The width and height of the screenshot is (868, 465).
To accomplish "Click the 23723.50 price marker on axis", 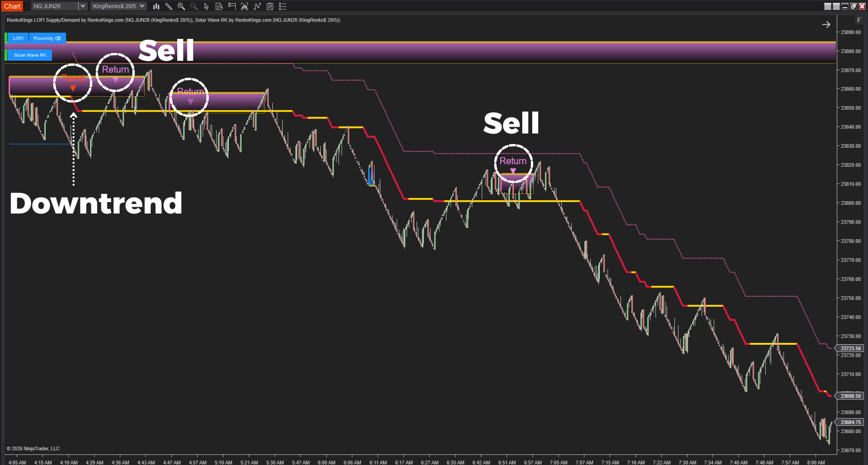I will [x=851, y=348].
